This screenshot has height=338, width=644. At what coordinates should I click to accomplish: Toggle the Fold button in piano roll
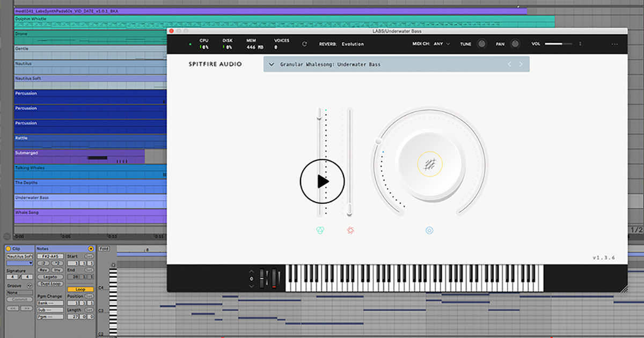[x=104, y=249]
